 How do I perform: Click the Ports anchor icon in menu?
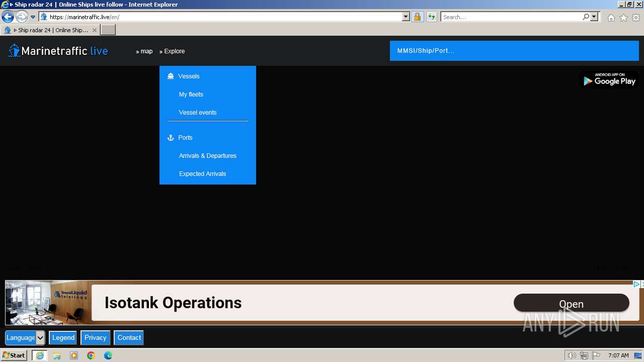pyautogui.click(x=171, y=138)
